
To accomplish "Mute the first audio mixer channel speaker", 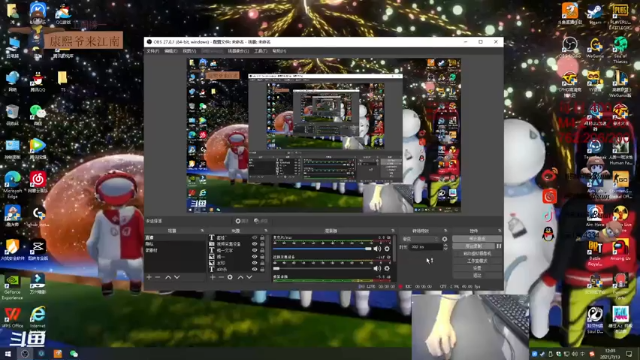I will pyautogui.click(x=377, y=249).
